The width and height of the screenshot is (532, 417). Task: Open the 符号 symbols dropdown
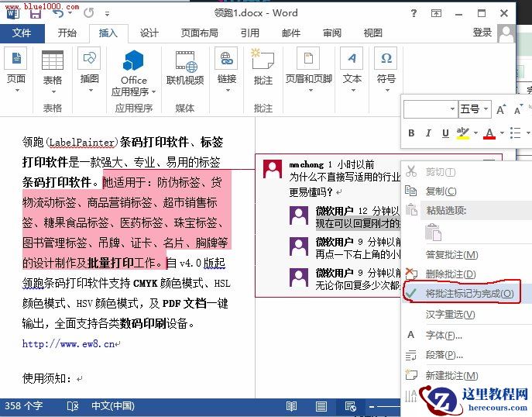(x=386, y=70)
